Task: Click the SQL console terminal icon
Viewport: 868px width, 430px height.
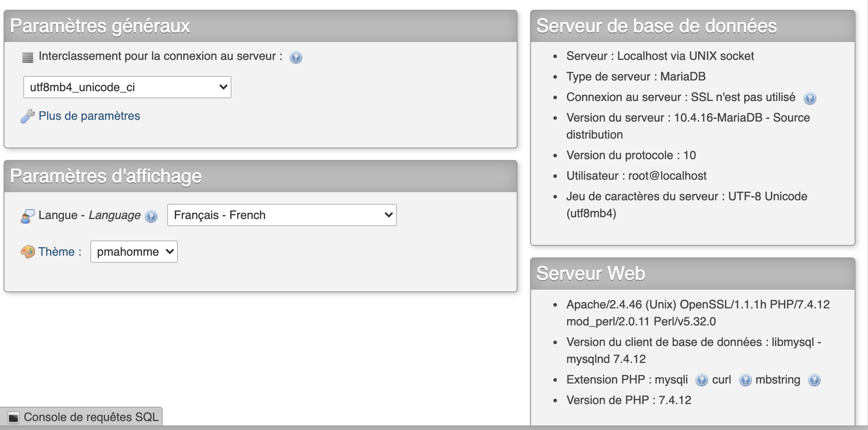Action: click(x=13, y=417)
